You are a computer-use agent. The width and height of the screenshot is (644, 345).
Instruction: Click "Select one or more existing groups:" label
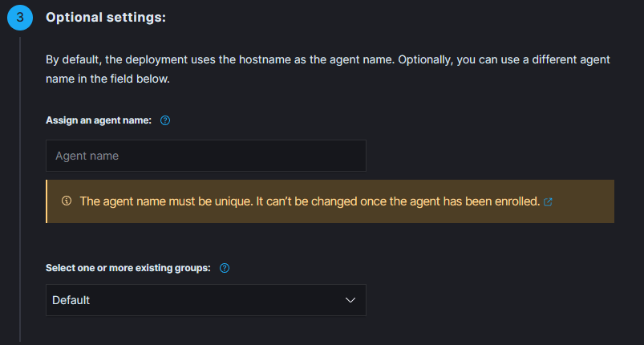pos(128,268)
